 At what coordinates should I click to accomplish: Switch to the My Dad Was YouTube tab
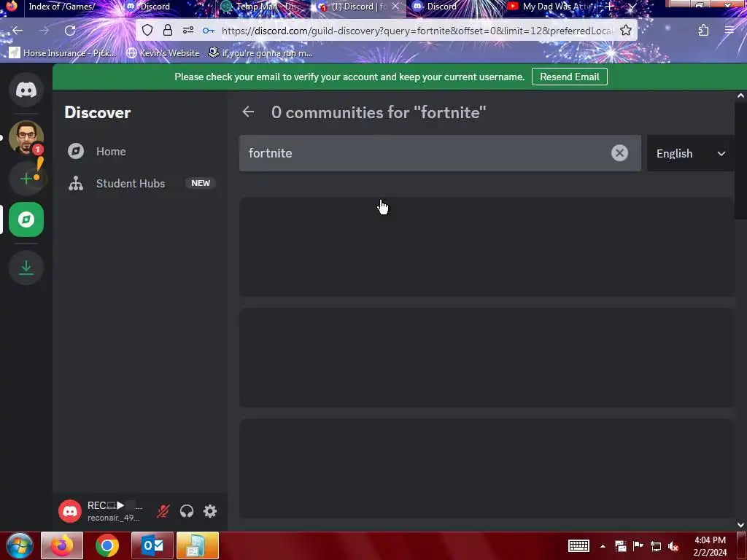(549, 7)
